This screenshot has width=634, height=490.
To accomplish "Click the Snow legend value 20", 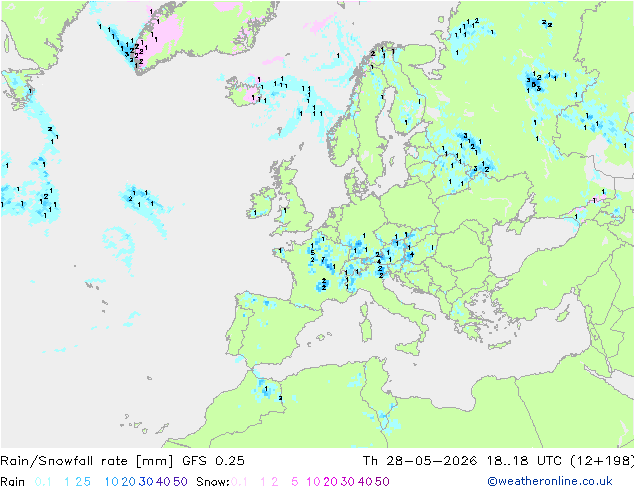I will point(330,482).
